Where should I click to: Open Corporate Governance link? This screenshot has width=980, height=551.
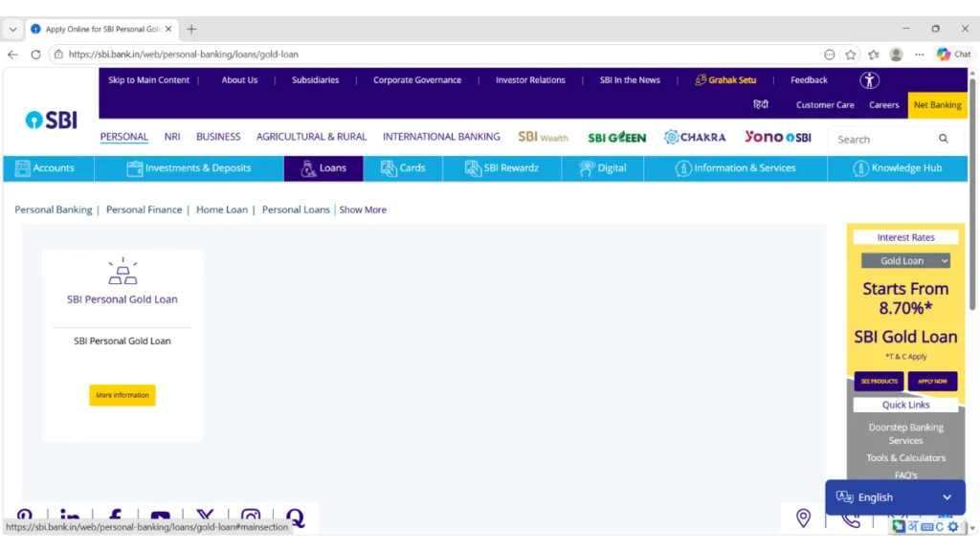pyautogui.click(x=417, y=80)
